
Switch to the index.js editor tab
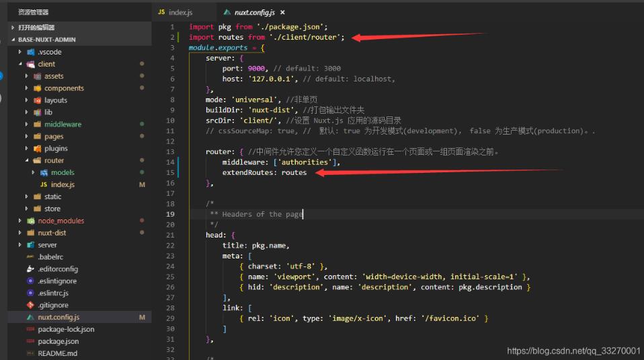175,12
